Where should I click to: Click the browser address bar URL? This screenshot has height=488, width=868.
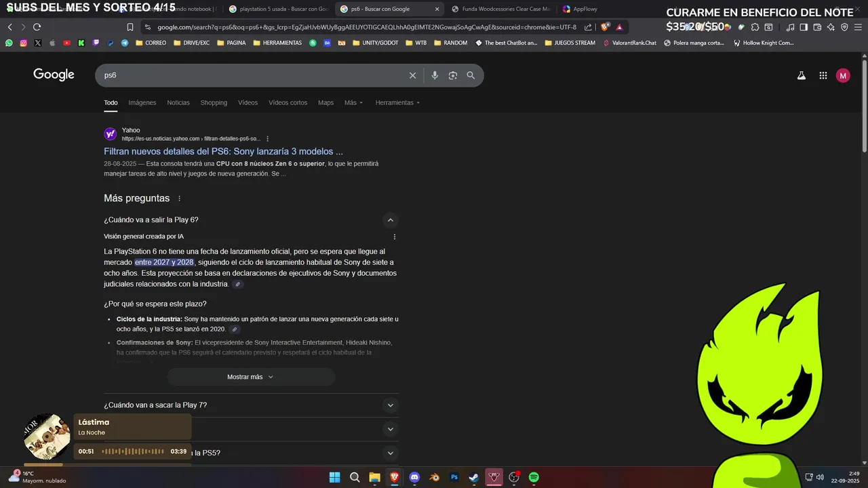point(366,27)
